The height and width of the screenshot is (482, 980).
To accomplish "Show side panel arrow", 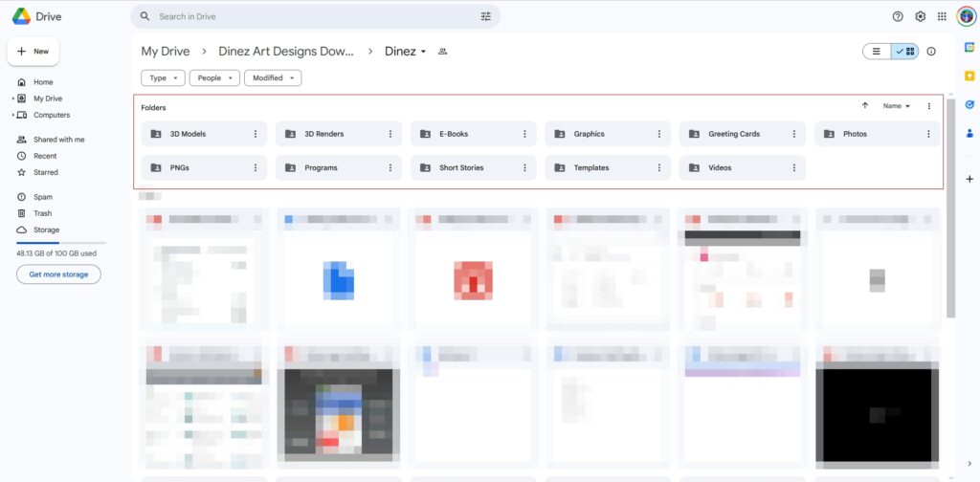I will (x=969, y=463).
